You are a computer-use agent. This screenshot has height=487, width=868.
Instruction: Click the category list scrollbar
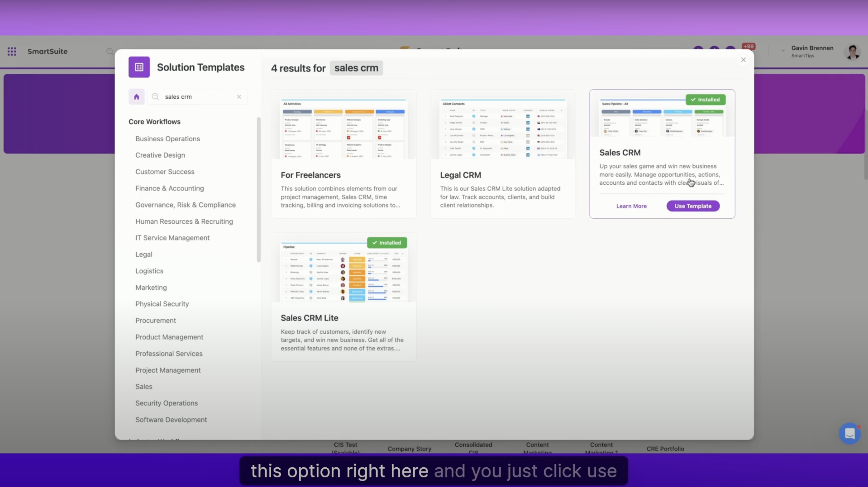(258, 189)
